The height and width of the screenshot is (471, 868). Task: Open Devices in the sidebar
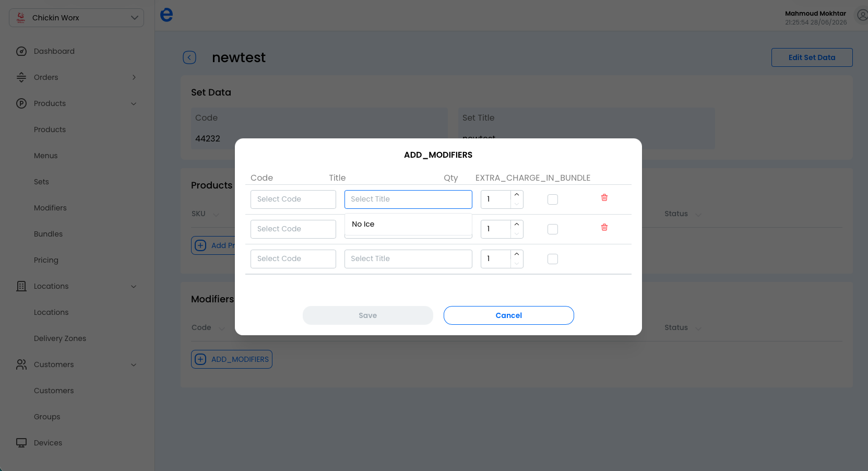tap(48, 443)
